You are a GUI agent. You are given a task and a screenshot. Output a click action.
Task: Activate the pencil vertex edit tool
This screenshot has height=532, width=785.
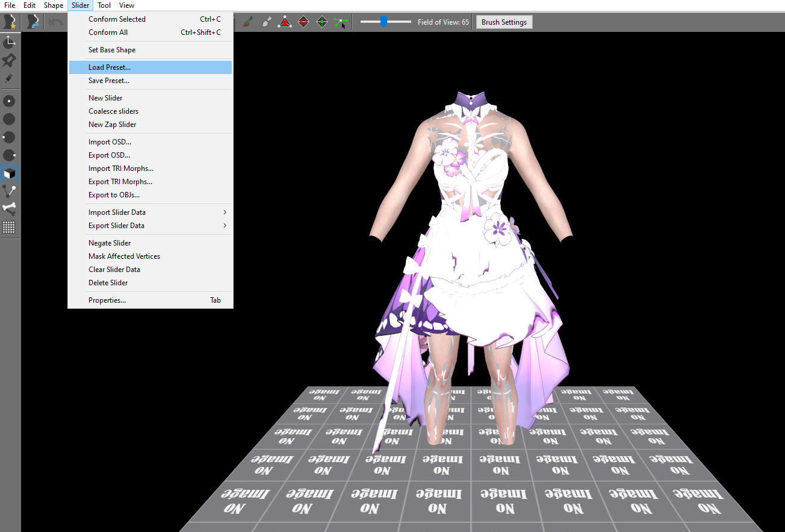pos(9,78)
